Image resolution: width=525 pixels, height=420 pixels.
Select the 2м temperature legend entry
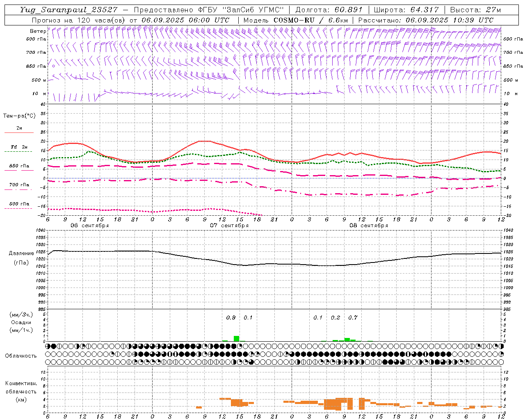coord(19,128)
